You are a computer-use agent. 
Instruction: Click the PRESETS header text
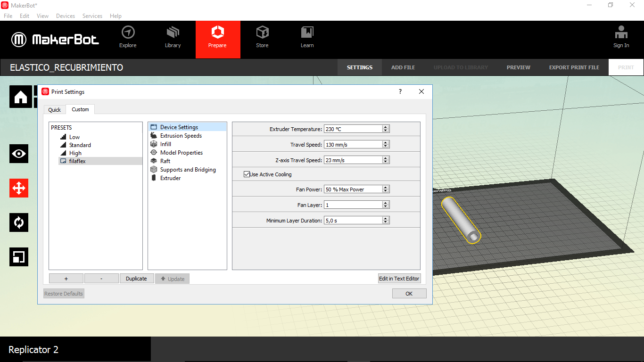[x=61, y=128]
